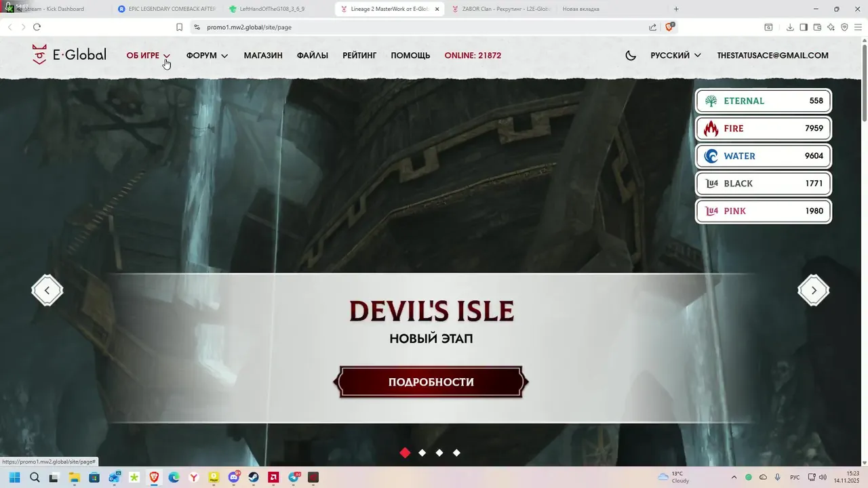Open Microsoft Edge from taskbar

coord(174,477)
